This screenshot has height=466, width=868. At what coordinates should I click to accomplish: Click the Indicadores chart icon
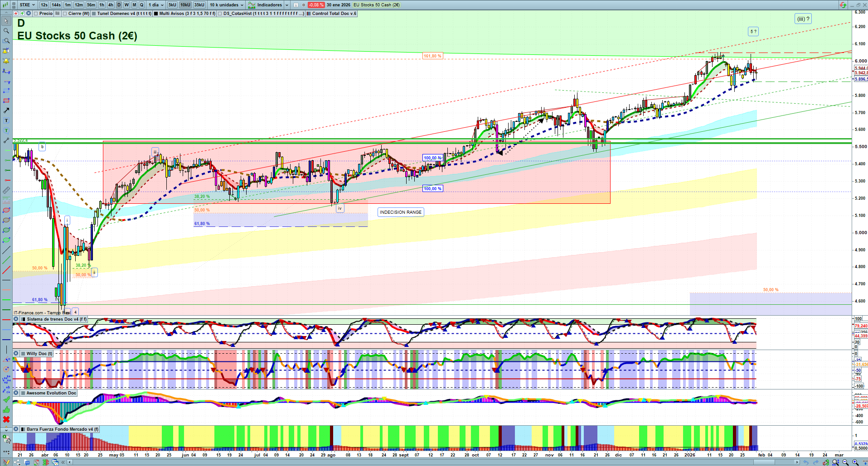[x=252, y=5]
